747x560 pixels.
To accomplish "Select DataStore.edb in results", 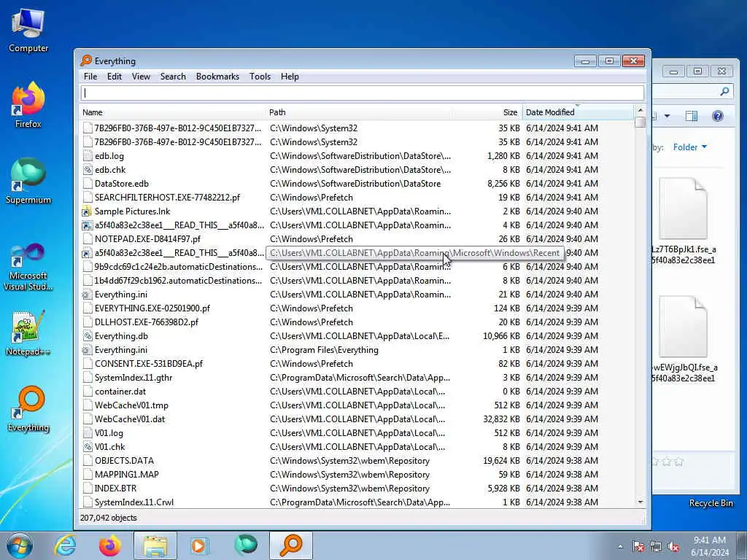I will coord(357,184).
